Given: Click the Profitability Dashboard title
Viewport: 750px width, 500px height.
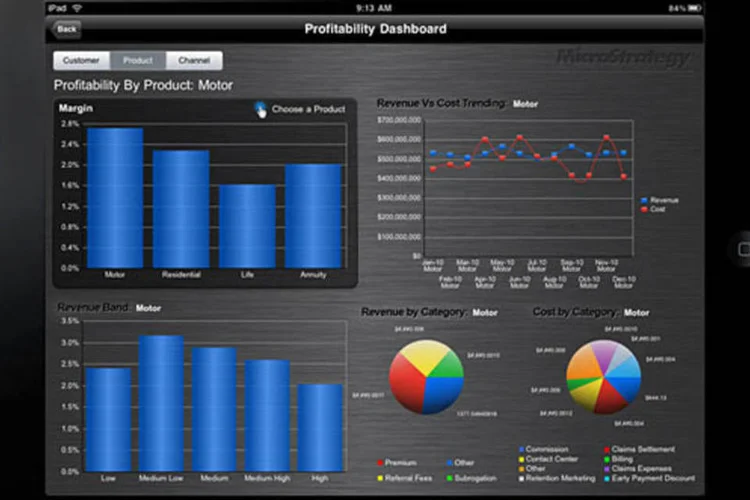Looking at the screenshot, I should [x=375, y=29].
